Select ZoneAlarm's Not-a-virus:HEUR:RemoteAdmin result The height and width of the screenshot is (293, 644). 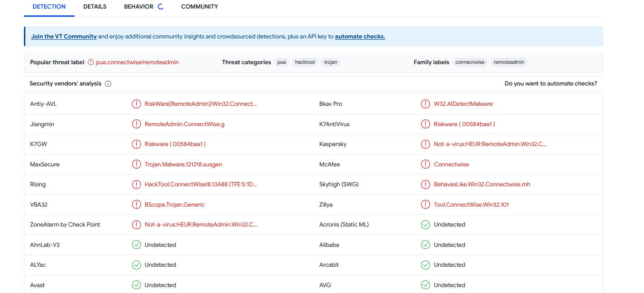click(201, 225)
